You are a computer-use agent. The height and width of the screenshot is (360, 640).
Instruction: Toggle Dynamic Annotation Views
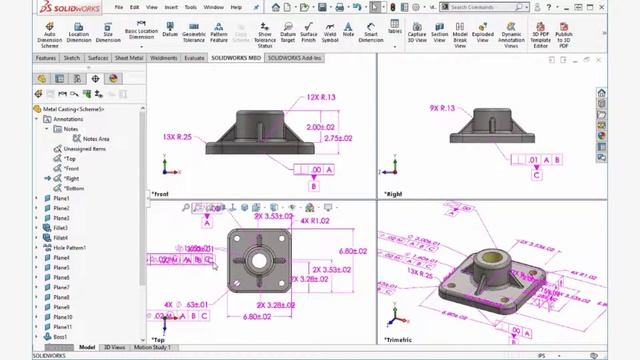coord(511,35)
